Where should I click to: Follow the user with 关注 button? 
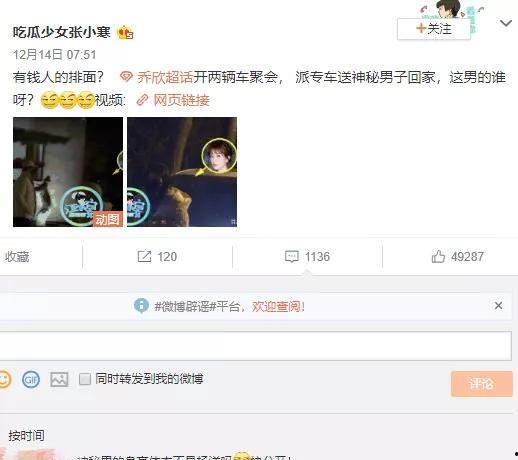point(434,29)
